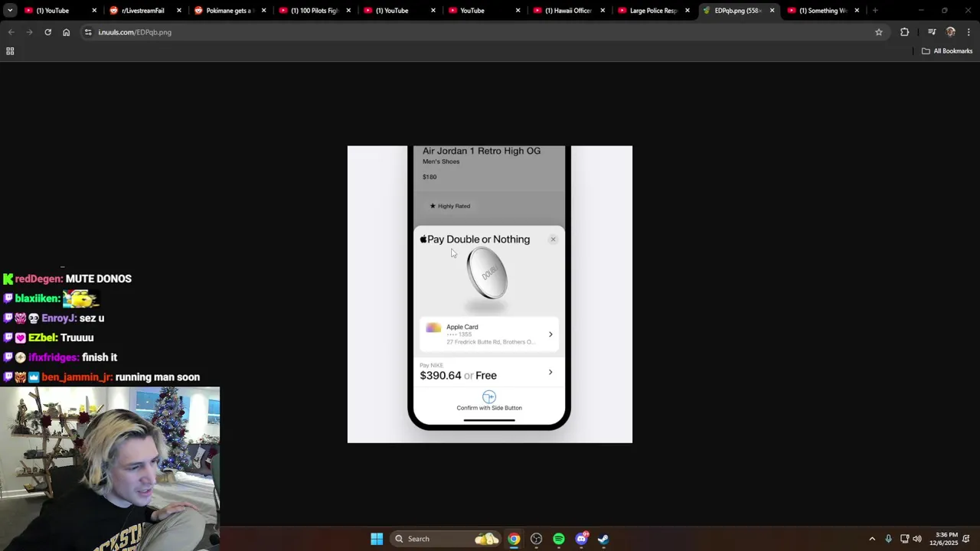Open the volume speaker tray icon
The height and width of the screenshot is (551, 980).
tap(917, 539)
